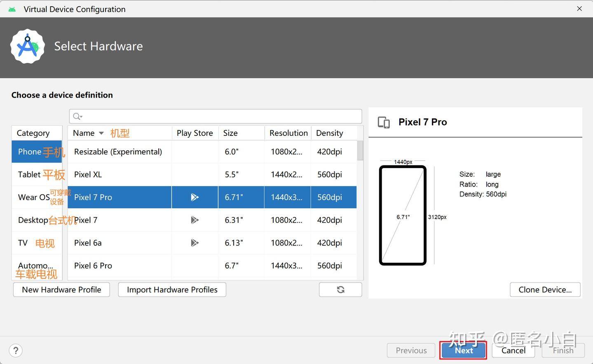This screenshot has height=364, width=593.
Task: Click the search magnifier icon in the search box
Action: click(77, 117)
